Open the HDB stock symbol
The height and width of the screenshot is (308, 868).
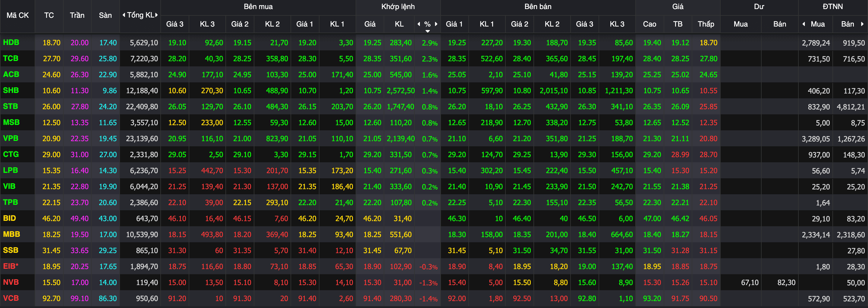[x=11, y=43]
